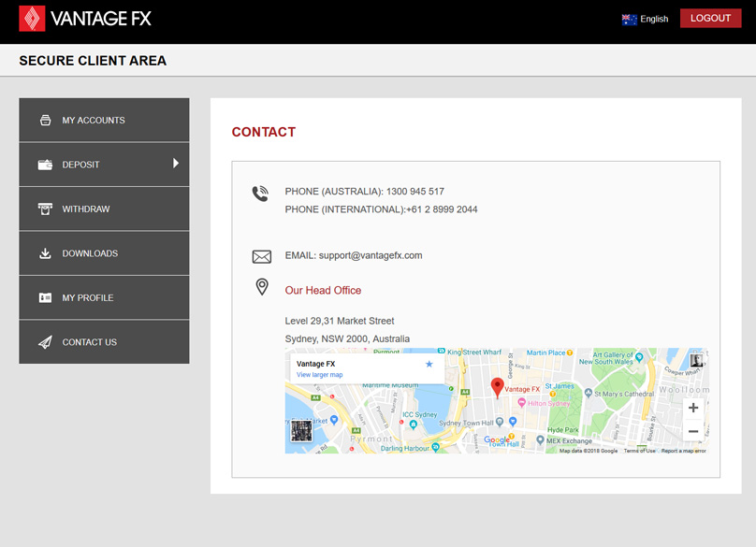Click the head office location pin icon
The width and height of the screenshot is (756, 547).
262,287
